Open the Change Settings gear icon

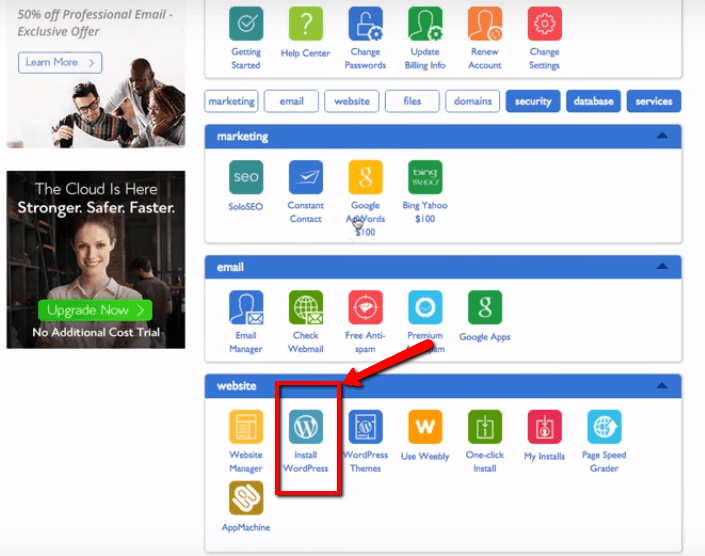[x=544, y=23]
